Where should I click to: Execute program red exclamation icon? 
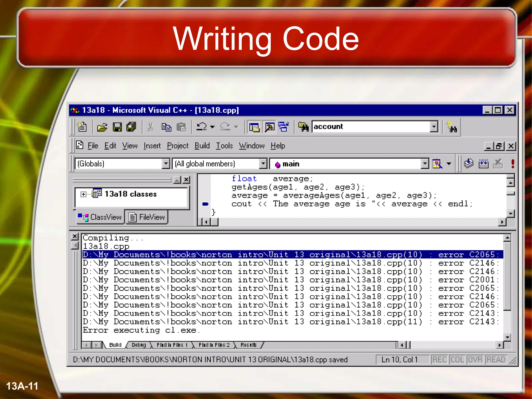(x=513, y=164)
